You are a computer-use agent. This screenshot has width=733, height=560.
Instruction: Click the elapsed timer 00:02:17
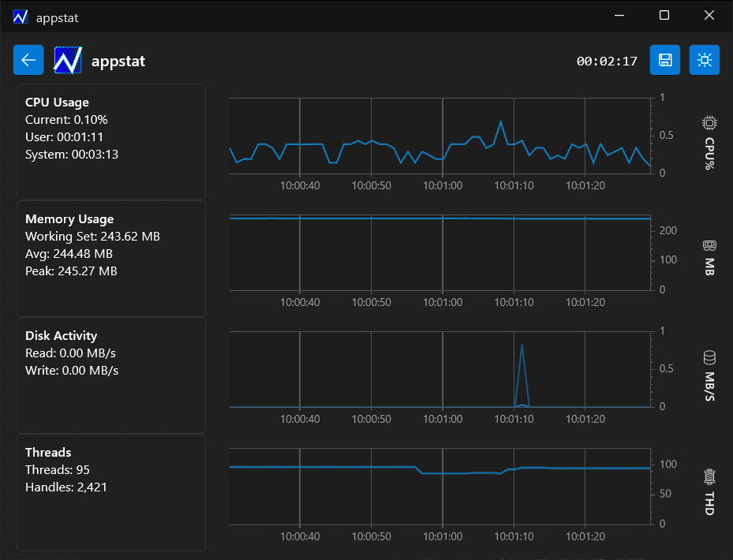(607, 61)
